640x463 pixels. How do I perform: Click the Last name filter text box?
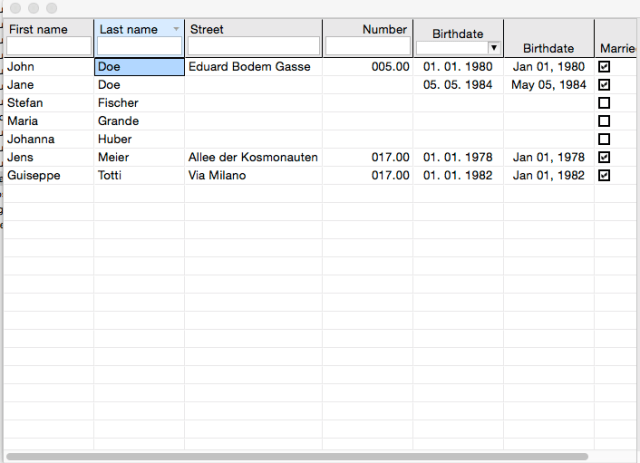click(139, 46)
